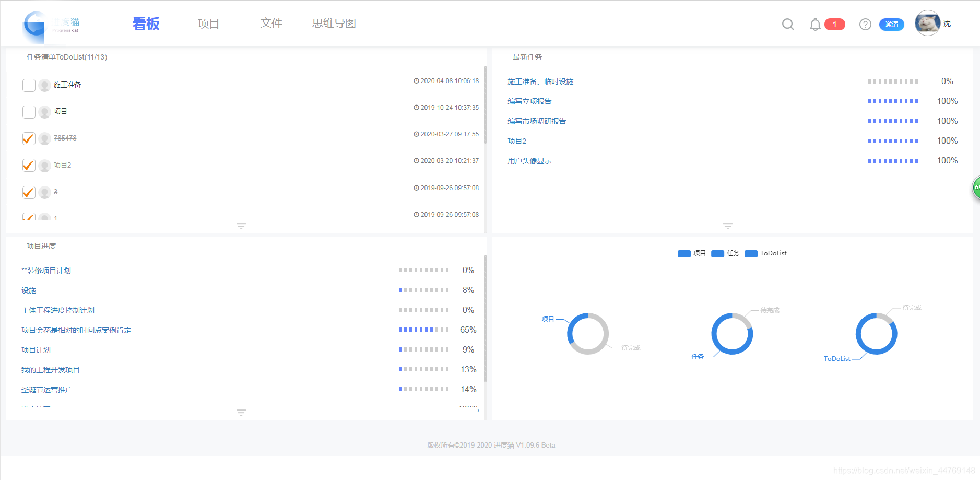Check the 施工准备 task checkbox
Image resolution: width=980 pixels, height=480 pixels.
(x=29, y=85)
